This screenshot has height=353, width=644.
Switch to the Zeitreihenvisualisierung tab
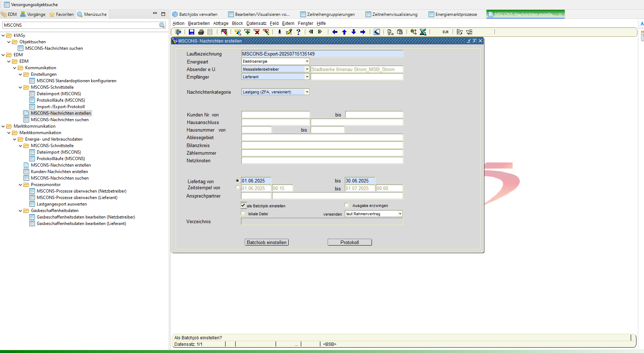(394, 14)
